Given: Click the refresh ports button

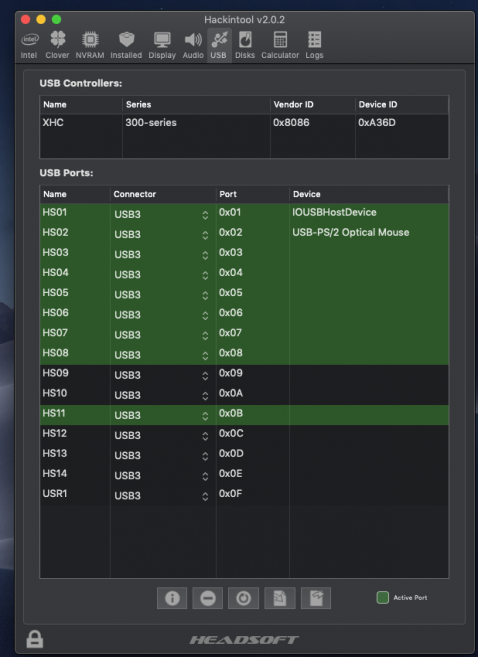Looking at the screenshot, I should click(243, 598).
